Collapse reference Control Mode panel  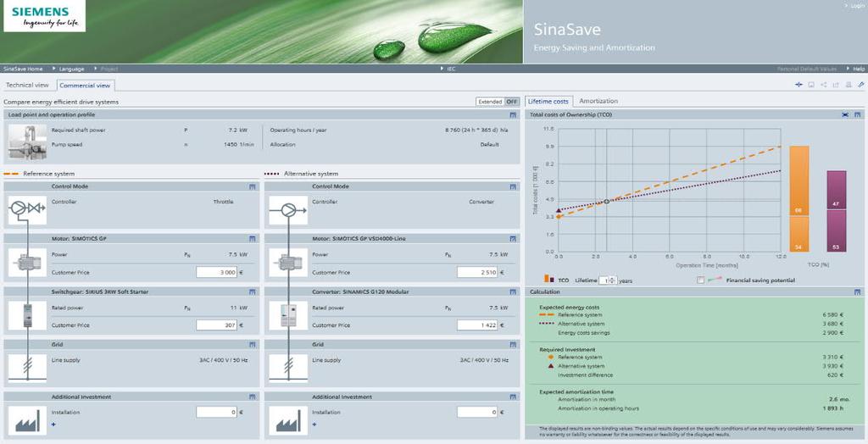pos(252,186)
